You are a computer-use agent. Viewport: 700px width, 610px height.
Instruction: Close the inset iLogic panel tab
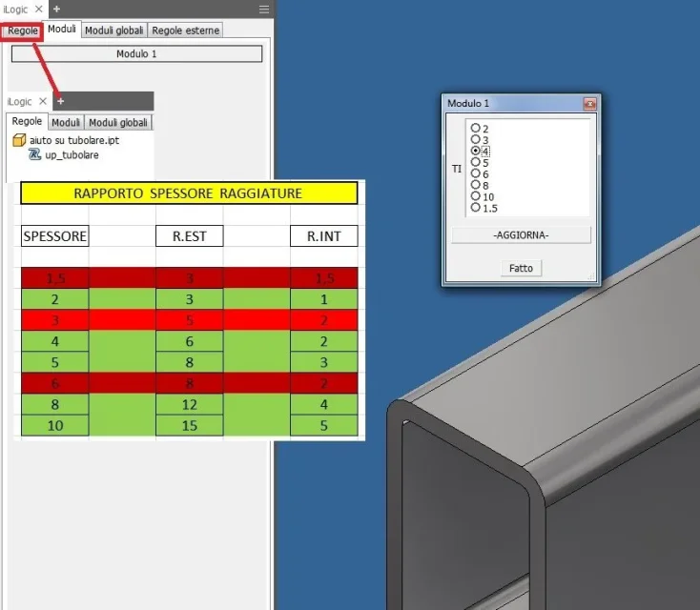[x=43, y=101]
